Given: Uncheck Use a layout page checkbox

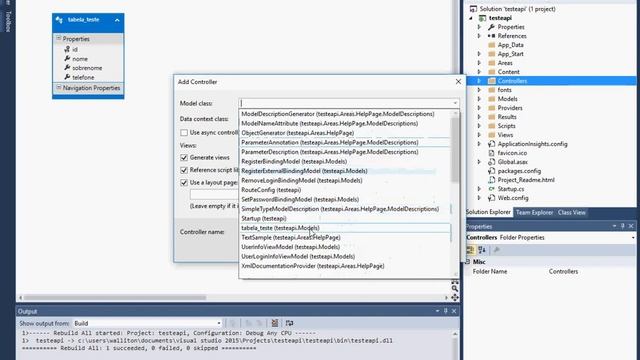Looking at the screenshot, I should (x=184, y=183).
